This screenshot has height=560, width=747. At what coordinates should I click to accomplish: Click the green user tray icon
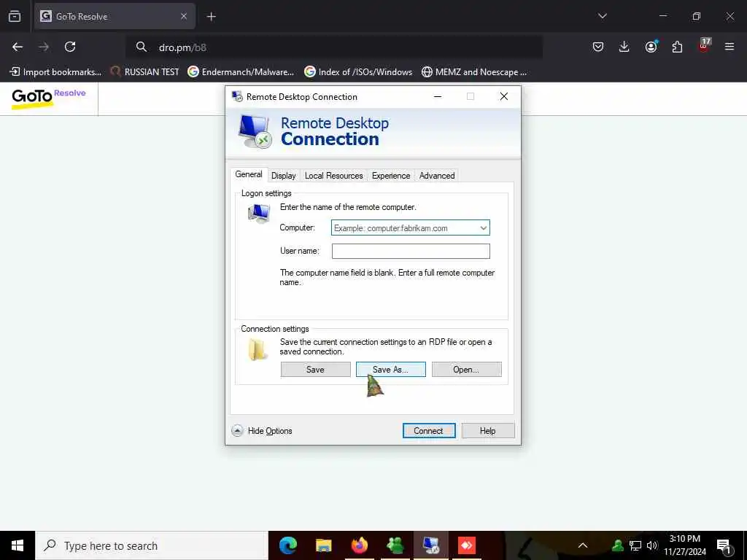[x=617, y=545]
